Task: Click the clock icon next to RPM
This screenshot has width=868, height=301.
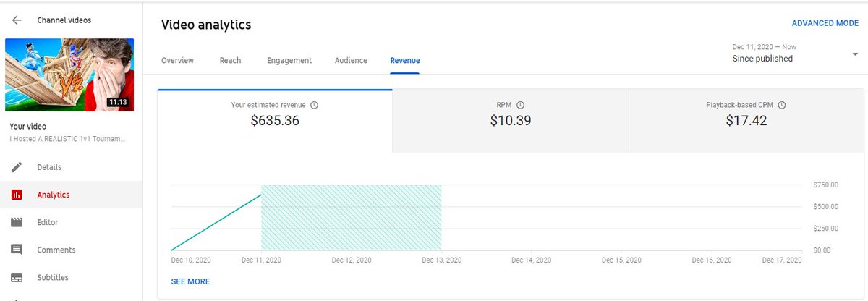Action: 520,105
